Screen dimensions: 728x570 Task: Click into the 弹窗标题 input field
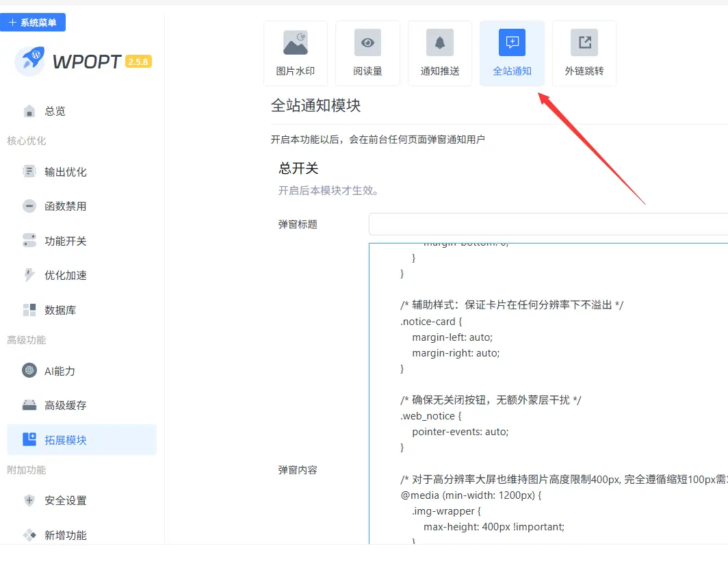coord(547,224)
